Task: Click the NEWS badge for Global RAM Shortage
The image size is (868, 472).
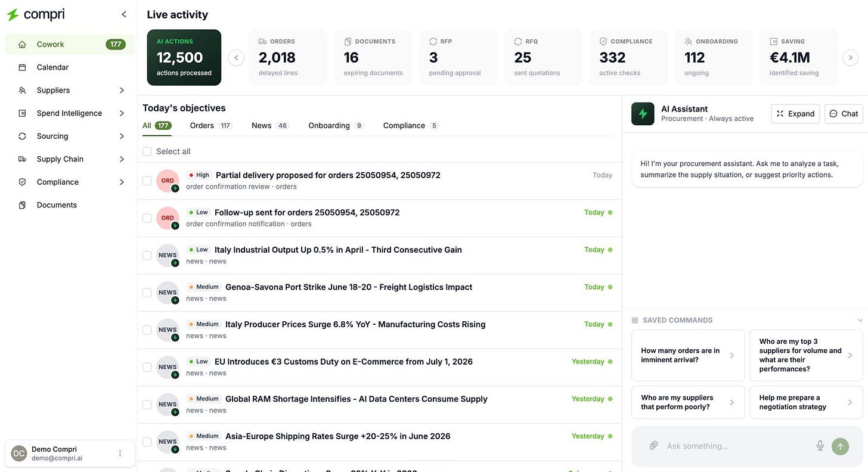Action: 168,404
